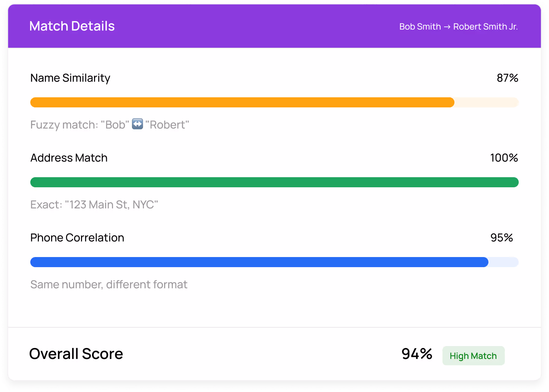
Task: Click the 94% overall score value
Action: tap(416, 354)
